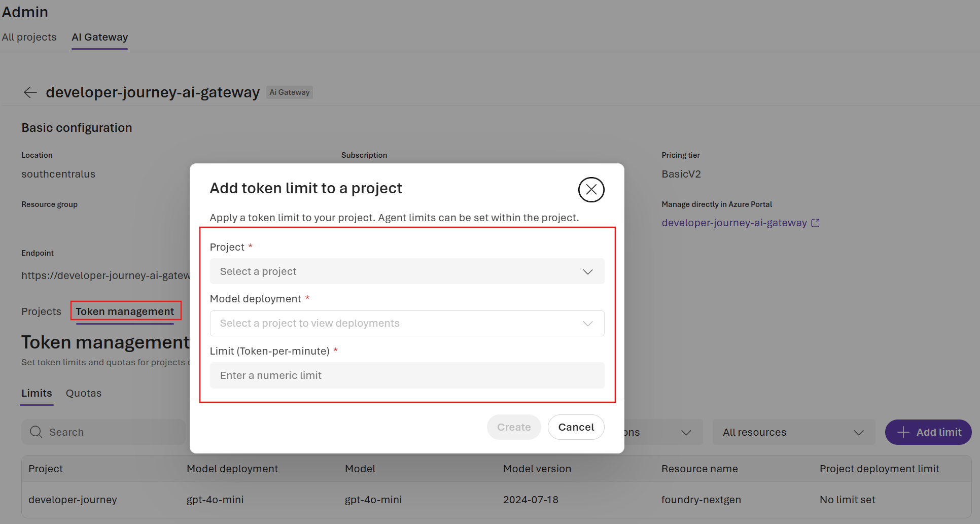980x524 pixels.
Task: Open the Select a project dropdown
Action: tap(407, 271)
